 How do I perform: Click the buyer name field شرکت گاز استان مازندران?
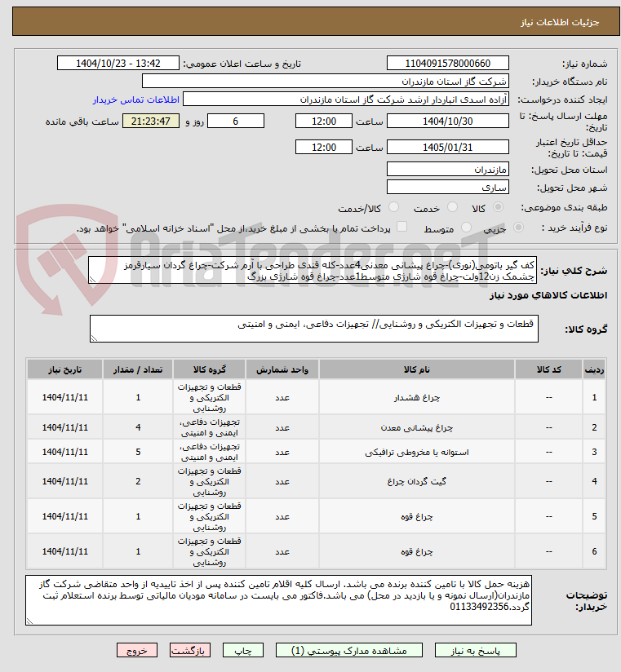326,81
